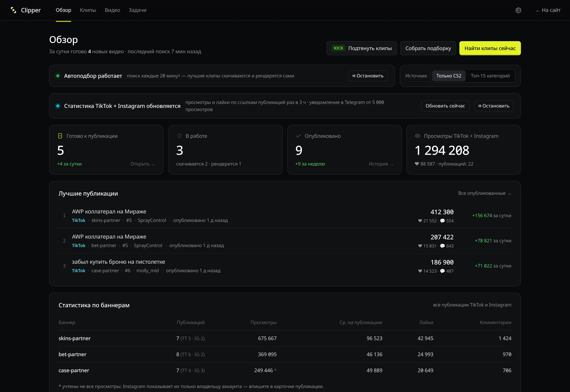Click the cyan statistics status dot
This screenshot has height=392, width=570.
click(x=58, y=106)
